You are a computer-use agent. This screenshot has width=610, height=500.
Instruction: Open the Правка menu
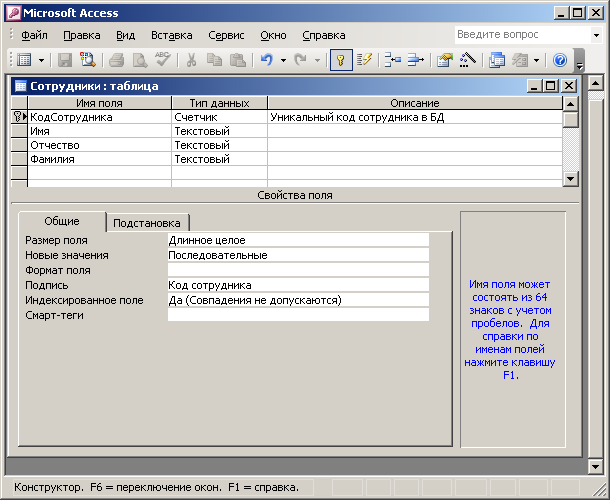pos(82,35)
